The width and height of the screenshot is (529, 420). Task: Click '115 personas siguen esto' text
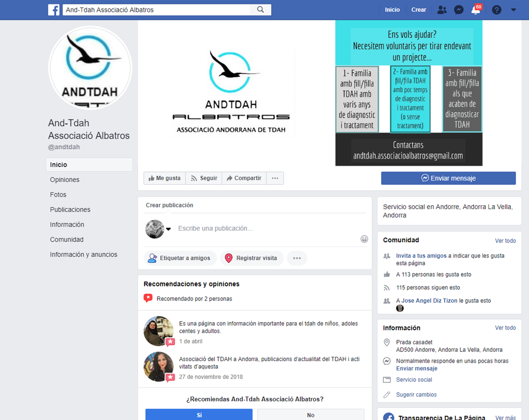428,288
